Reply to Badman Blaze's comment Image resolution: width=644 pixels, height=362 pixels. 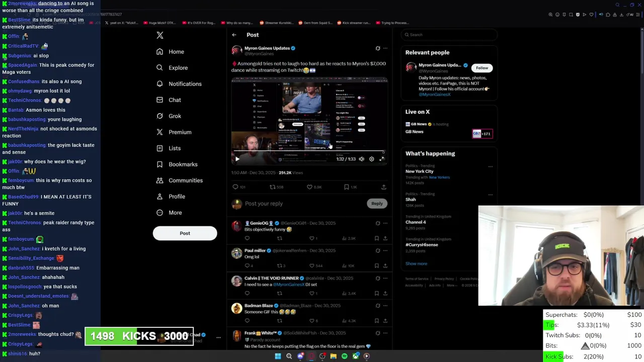coord(247,321)
